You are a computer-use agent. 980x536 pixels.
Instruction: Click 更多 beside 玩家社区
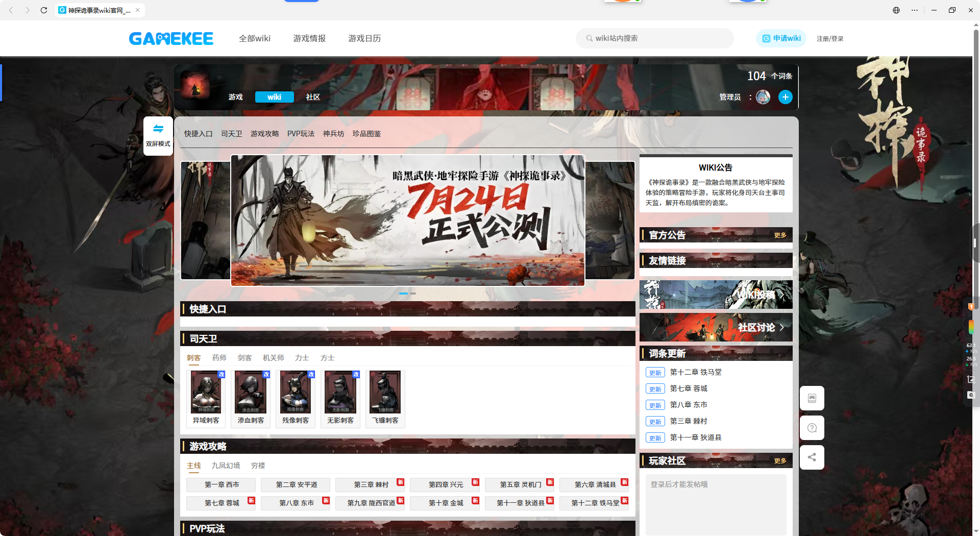tap(780, 461)
